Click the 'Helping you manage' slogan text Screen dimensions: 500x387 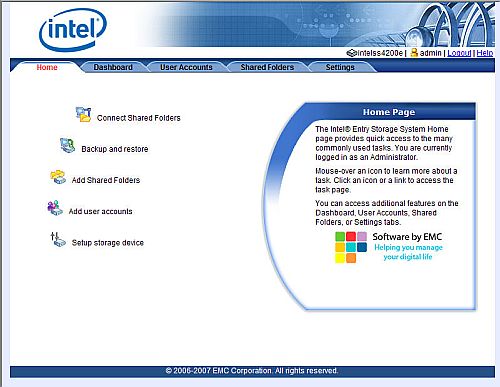pos(408,247)
